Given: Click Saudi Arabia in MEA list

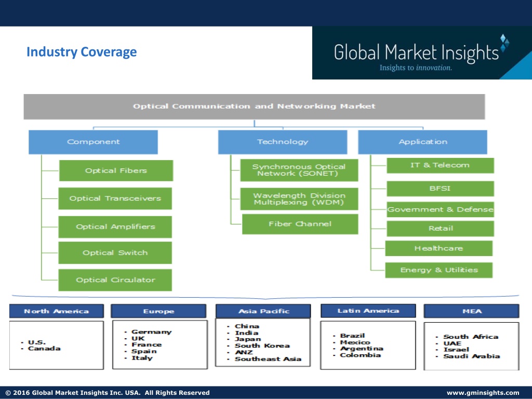Looking at the screenshot, I should pyautogui.click(x=472, y=356).
